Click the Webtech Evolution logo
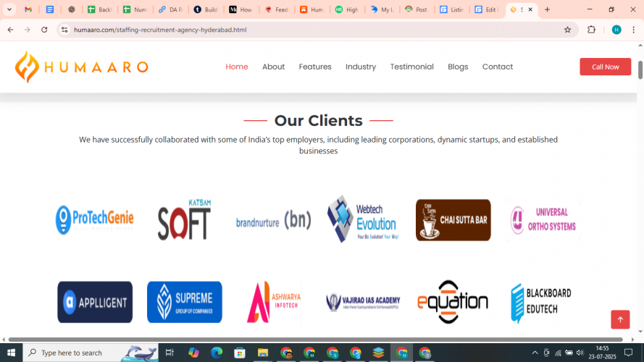Image resolution: width=644 pixels, height=362 pixels. [363, 219]
